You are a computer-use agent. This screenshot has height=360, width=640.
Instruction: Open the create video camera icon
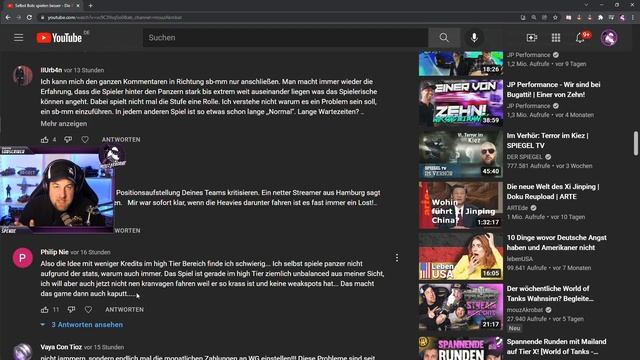531,38
